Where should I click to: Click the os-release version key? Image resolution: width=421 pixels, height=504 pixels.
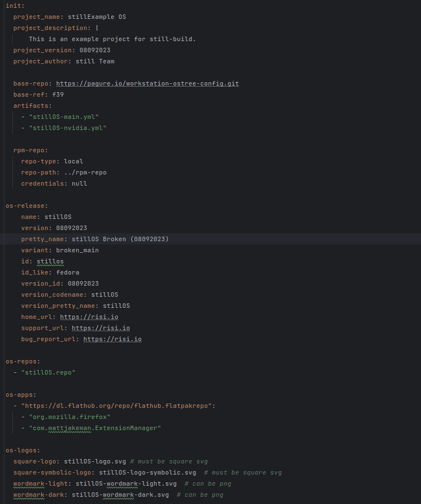[36, 228]
